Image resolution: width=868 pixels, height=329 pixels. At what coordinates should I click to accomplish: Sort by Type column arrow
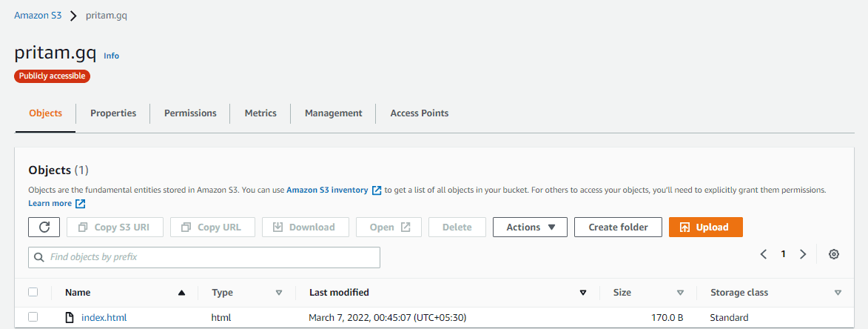coord(279,293)
